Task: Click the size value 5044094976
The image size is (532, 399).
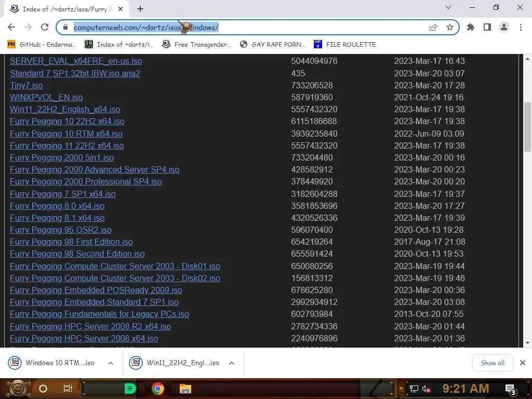Action: 314,61
